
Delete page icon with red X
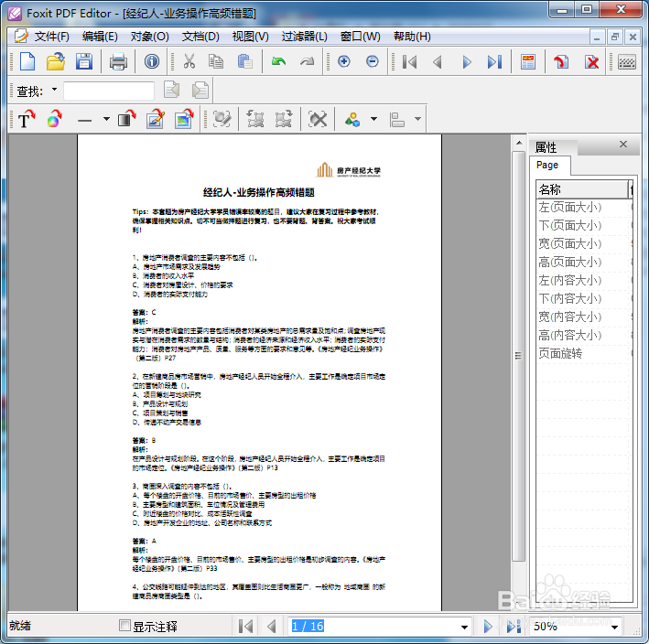click(592, 62)
